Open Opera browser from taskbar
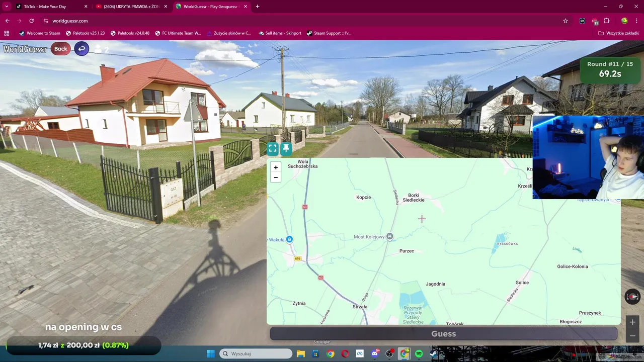This screenshot has width=644, height=362. pyautogui.click(x=345, y=353)
